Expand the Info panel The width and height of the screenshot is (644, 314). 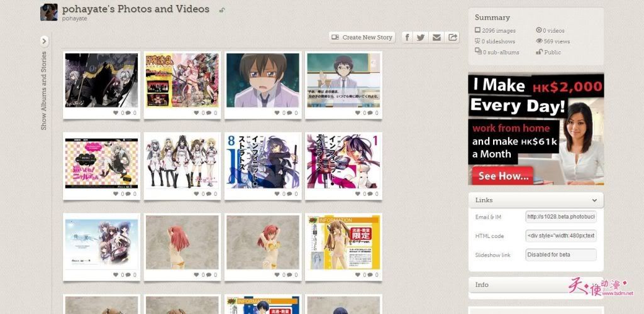(536, 285)
